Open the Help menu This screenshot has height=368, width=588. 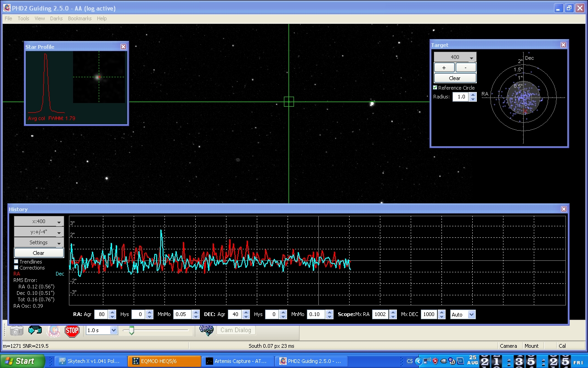point(102,18)
